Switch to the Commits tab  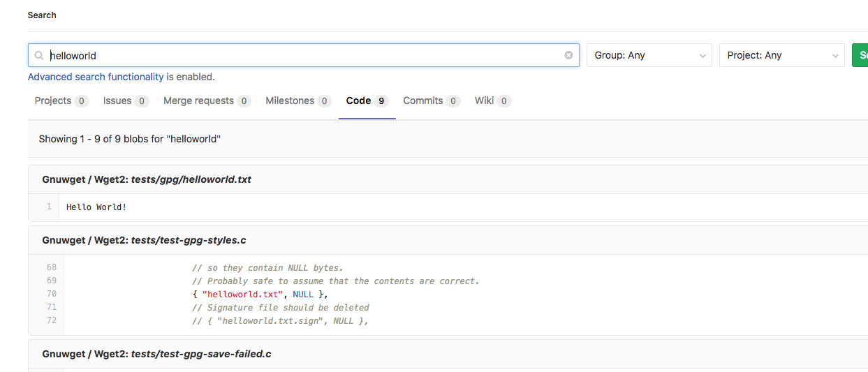tap(432, 101)
